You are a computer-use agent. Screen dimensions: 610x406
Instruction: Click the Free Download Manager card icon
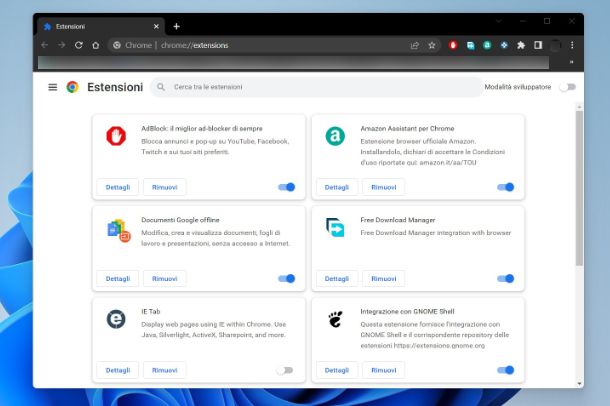[335, 227]
